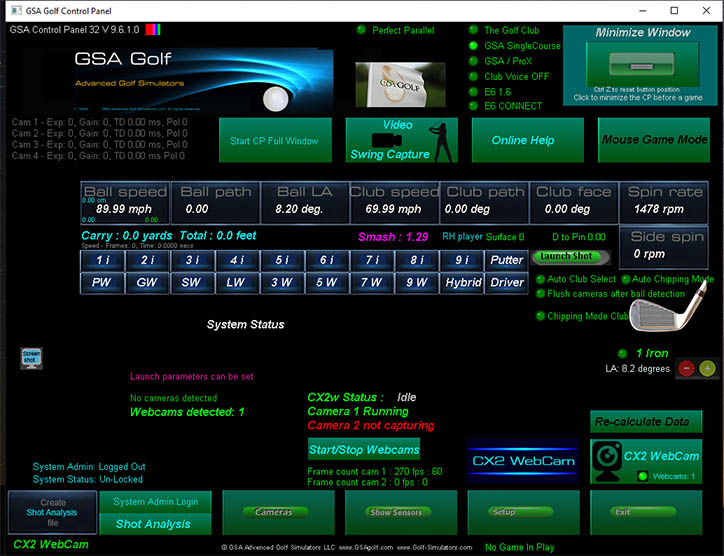The width and height of the screenshot is (724, 556).
Task: Open the Video Swing Capture button
Action: [401, 140]
